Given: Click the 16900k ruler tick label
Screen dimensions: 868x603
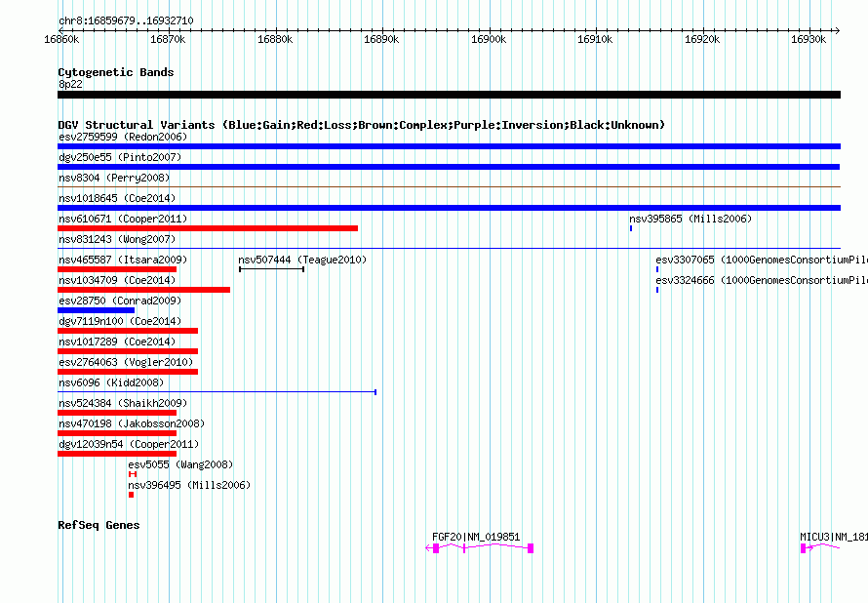Looking at the screenshot, I should [489, 40].
